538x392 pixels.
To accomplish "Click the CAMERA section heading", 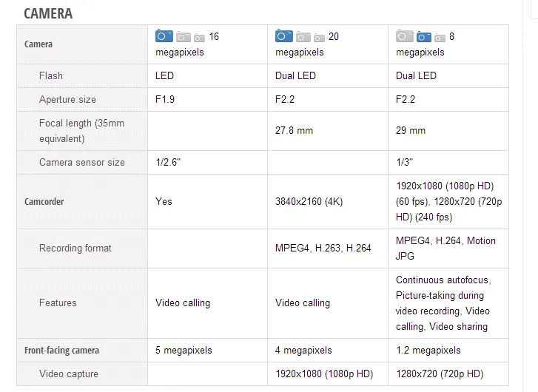I will [x=48, y=13].
